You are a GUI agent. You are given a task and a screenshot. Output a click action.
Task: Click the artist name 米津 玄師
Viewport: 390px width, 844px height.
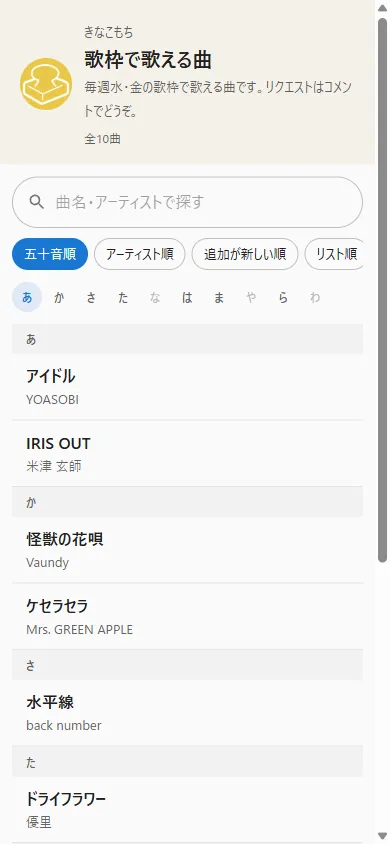pyautogui.click(x=54, y=467)
